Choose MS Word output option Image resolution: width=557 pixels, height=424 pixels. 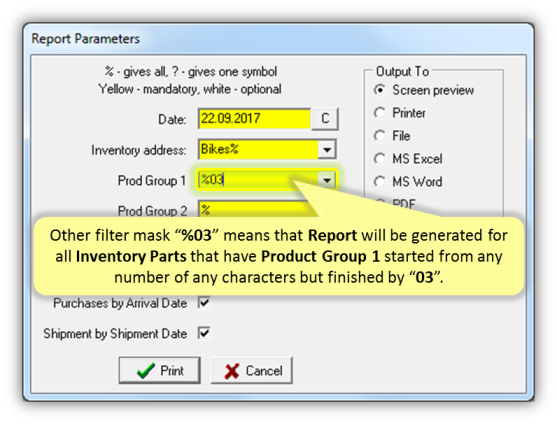(x=380, y=181)
